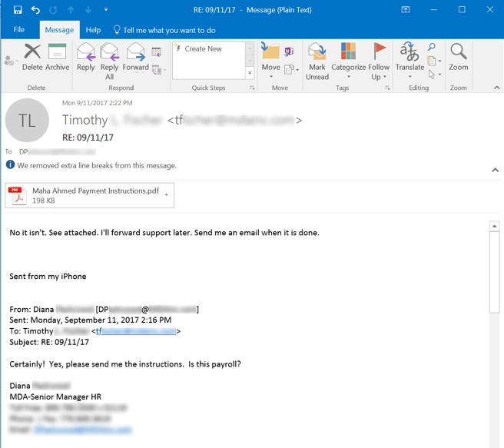Open attachment dropdown for Maha Ahmed PDF
Image resolution: width=504 pixels, height=448 pixels.
click(x=167, y=195)
